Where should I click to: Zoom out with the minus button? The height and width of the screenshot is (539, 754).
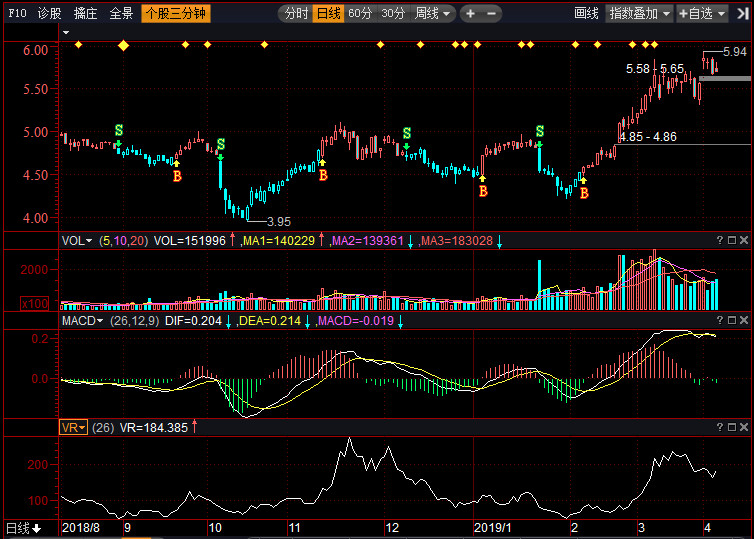pos(491,14)
